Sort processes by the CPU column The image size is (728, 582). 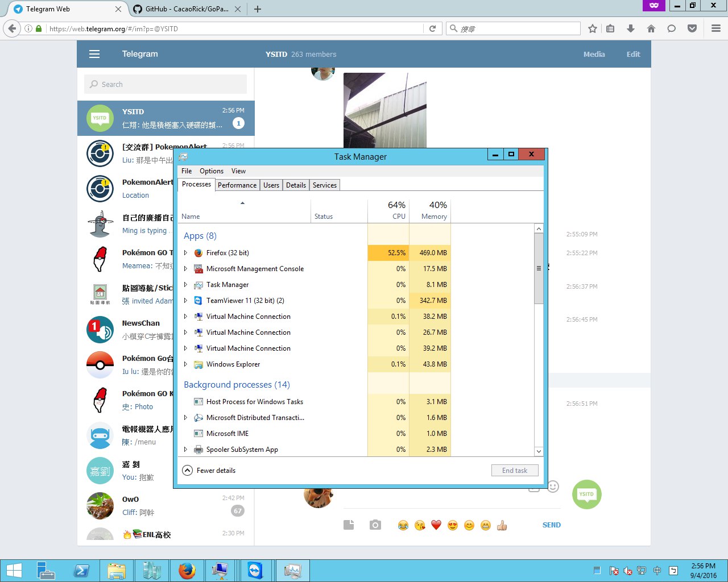[x=388, y=210]
